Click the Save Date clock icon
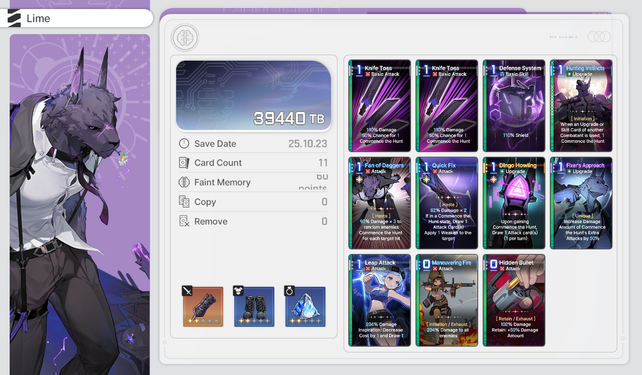Screen dimensions: 642x375 (184, 143)
